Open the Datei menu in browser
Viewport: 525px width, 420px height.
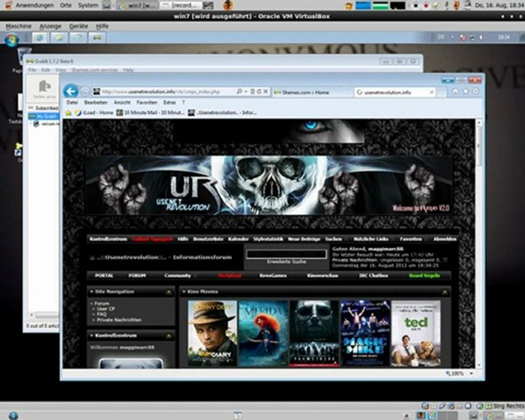pyautogui.click(x=72, y=103)
